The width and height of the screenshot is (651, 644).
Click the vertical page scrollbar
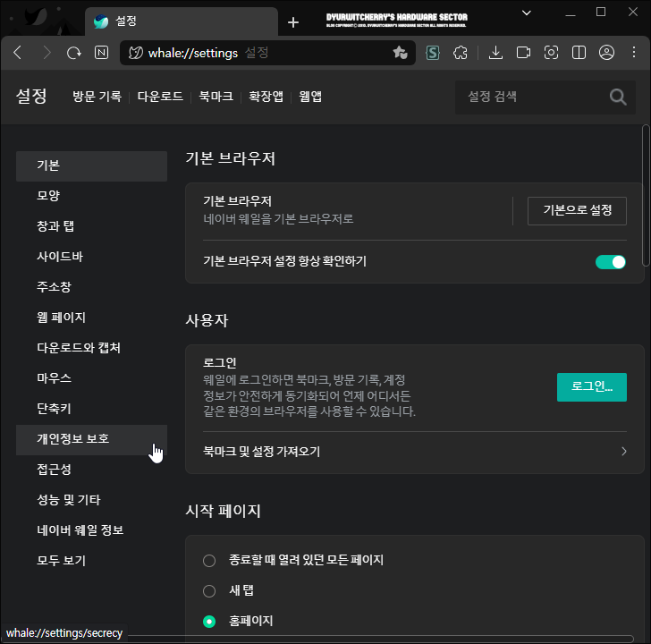646,195
